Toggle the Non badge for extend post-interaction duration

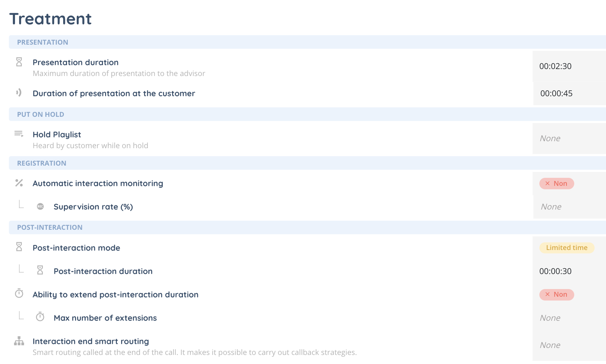(556, 294)
